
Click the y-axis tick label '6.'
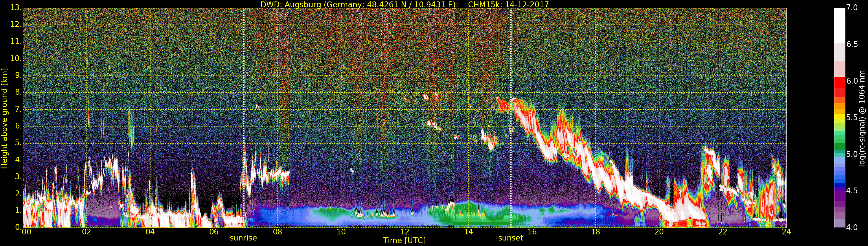pyautogui.click(x=18, y=126)
